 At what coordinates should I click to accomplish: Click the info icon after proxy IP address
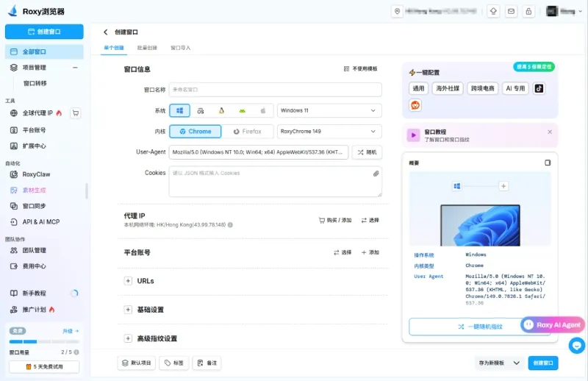pos(230,225)
